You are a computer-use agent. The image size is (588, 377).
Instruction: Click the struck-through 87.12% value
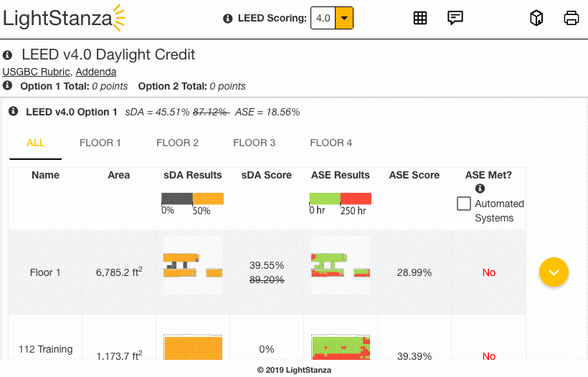pos(211,112)
